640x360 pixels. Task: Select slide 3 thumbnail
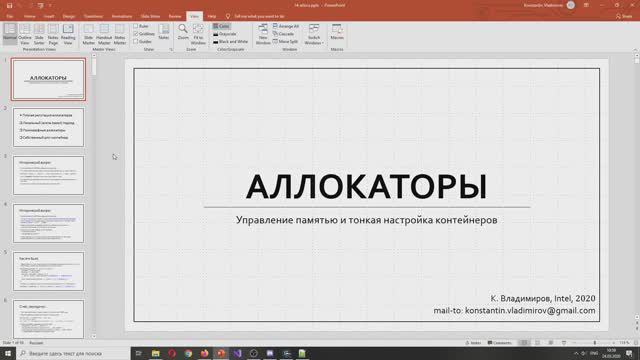tap(48, 175)
